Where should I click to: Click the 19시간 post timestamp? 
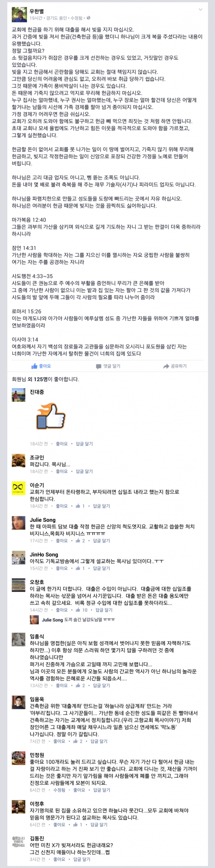click(36, 18)
